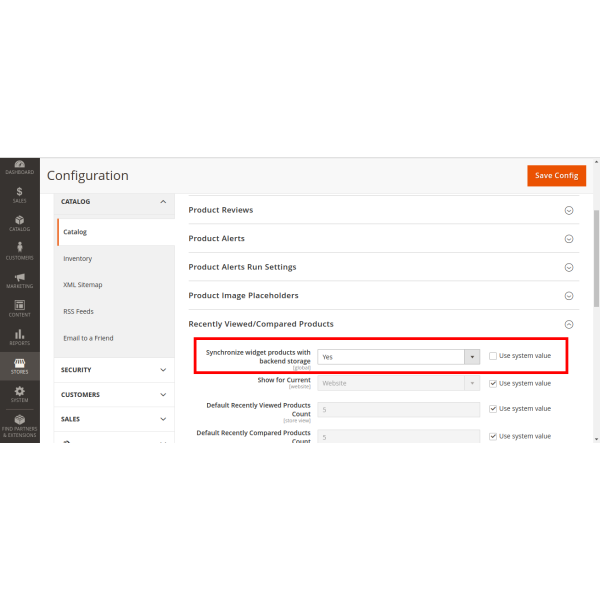
Task: Select the XML Sitemap tab
Action: [83, 285]
